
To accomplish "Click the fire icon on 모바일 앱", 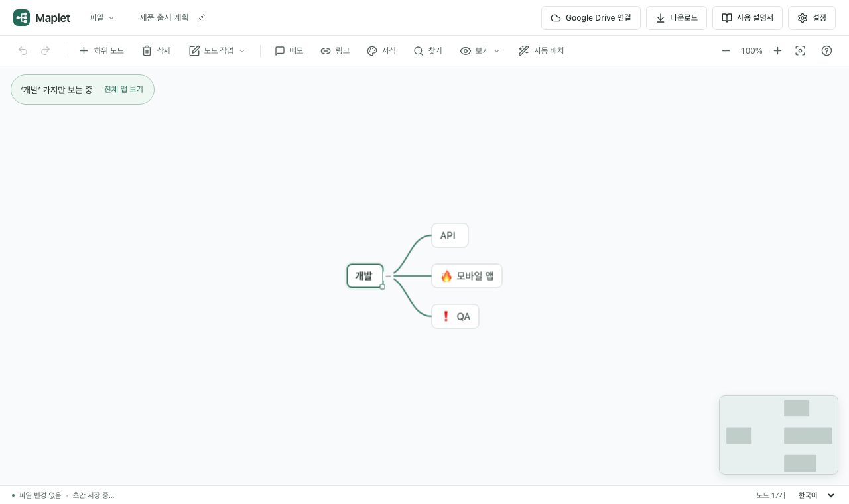I will click(x=446, y=276).
